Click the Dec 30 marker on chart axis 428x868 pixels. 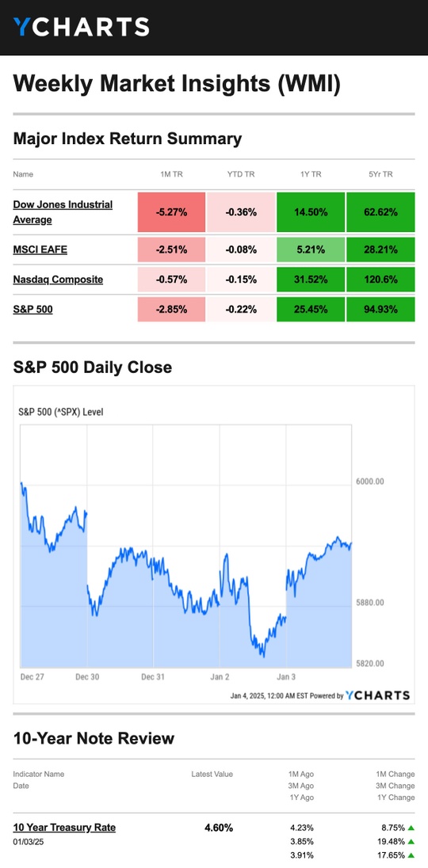click(x=87, y=676)
